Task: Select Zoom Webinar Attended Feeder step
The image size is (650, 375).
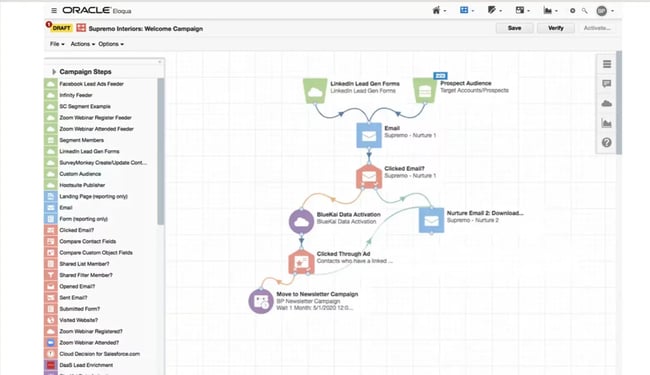Action: 100,129
